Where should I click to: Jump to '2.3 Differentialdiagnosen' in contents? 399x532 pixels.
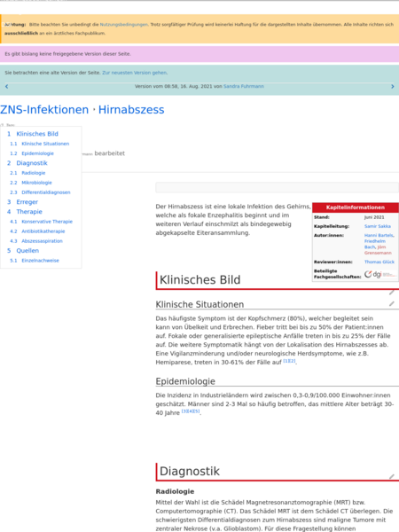pyautogui.click(x=40, y=192)
